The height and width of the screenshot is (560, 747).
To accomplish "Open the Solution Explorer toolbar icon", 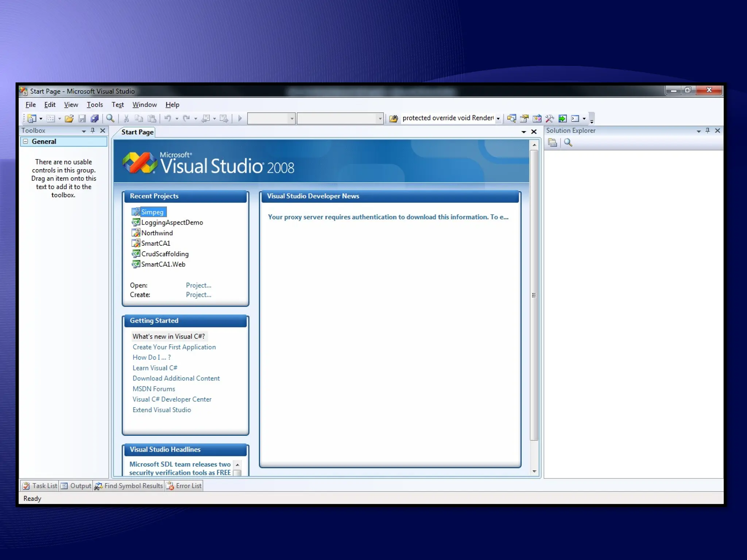I will click(511, 118).
